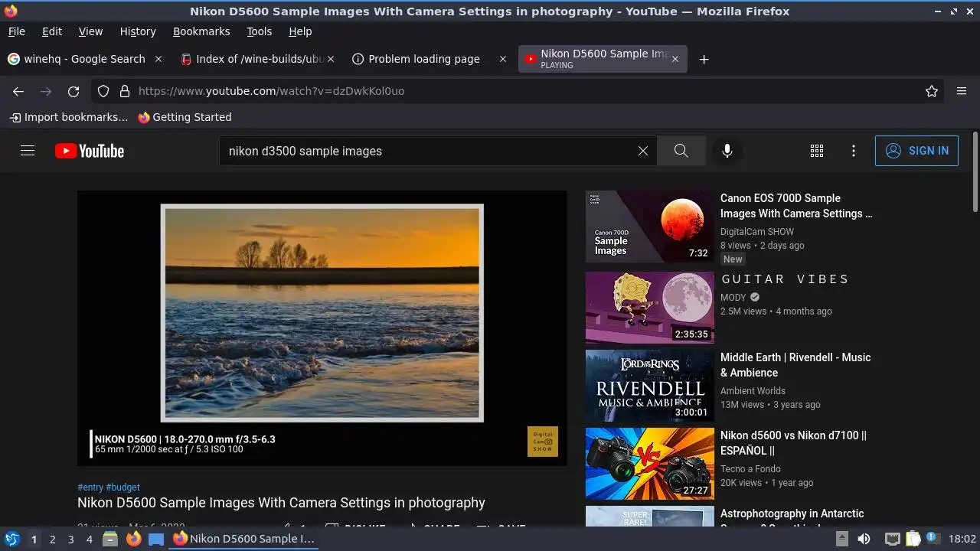Open the Help menu
The height and width of the screenshot is (551, 980).
pos(300,31)
